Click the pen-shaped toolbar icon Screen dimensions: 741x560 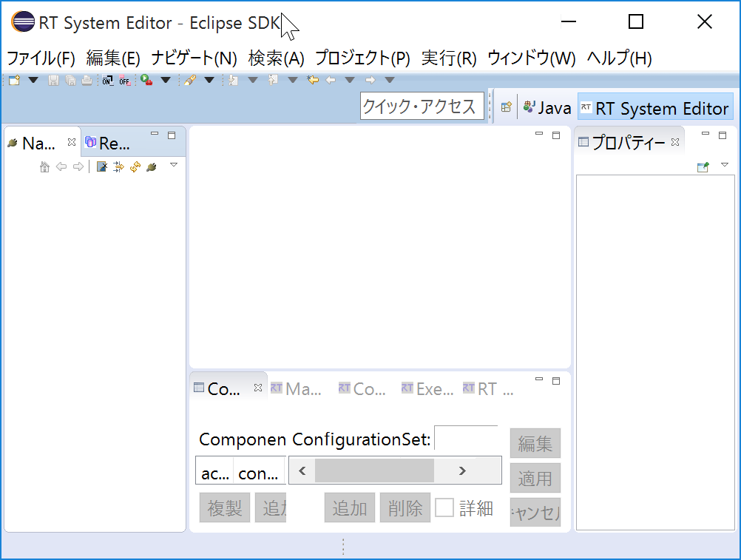click(190, 81)
